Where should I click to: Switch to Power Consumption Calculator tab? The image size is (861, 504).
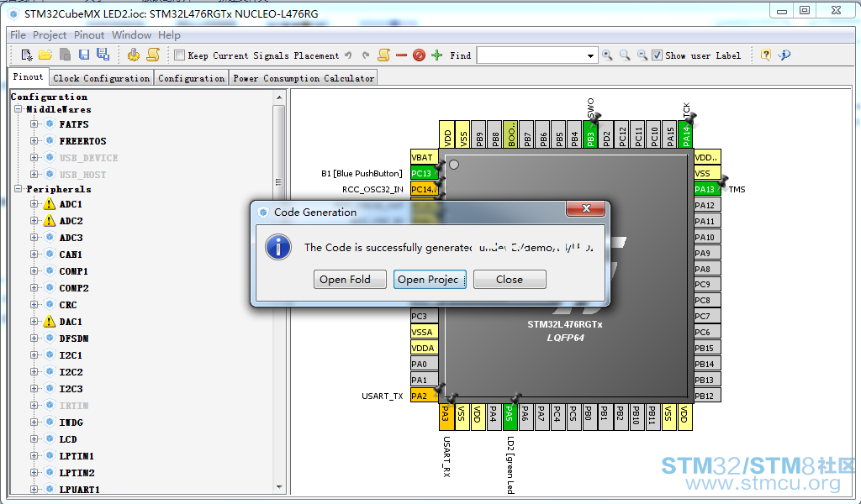pos(303,78)
